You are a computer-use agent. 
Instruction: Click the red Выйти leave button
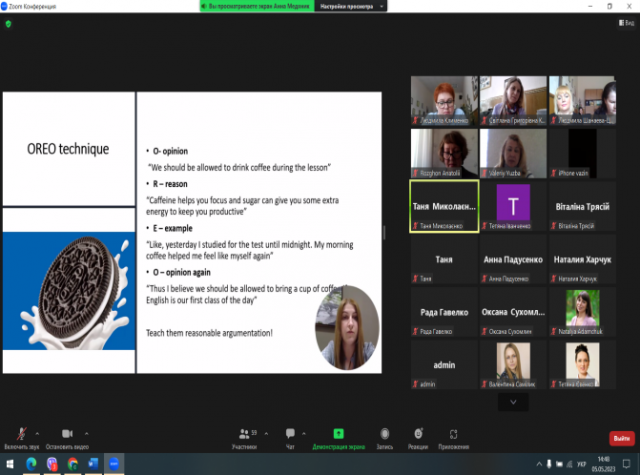coord(620,438)
